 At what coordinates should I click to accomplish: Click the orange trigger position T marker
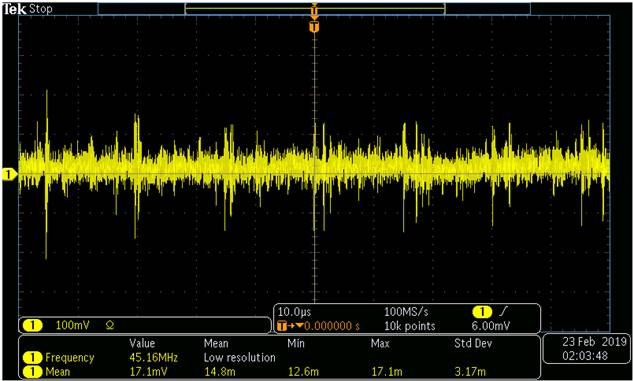click(314, 27)
